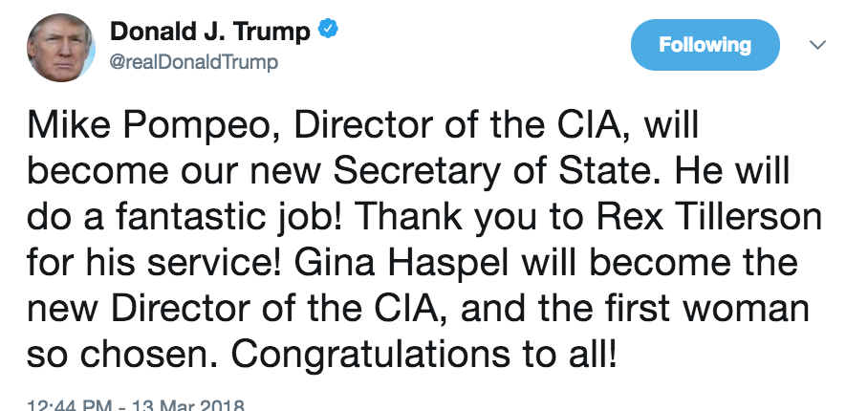Image resolution: width=868 pixels, height=411 pixels.
Task: Click the words so chosen
Action: (x=120, y=355)
